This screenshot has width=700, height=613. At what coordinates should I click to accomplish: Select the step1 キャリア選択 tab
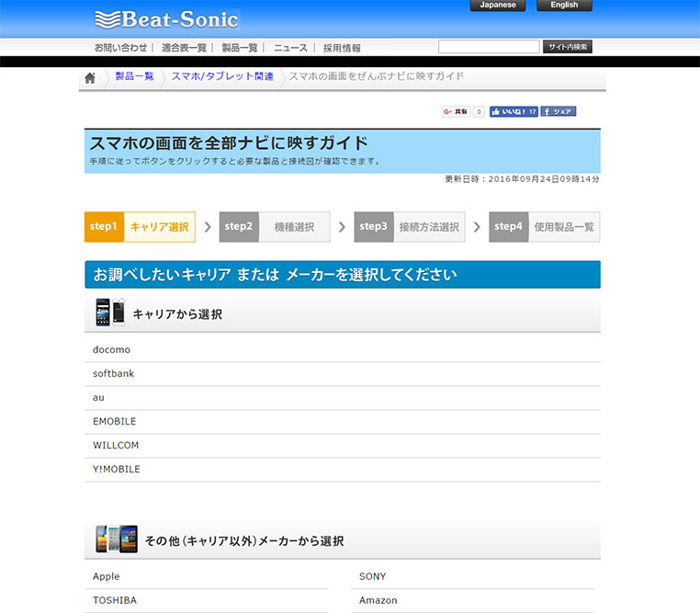point(140,227)
